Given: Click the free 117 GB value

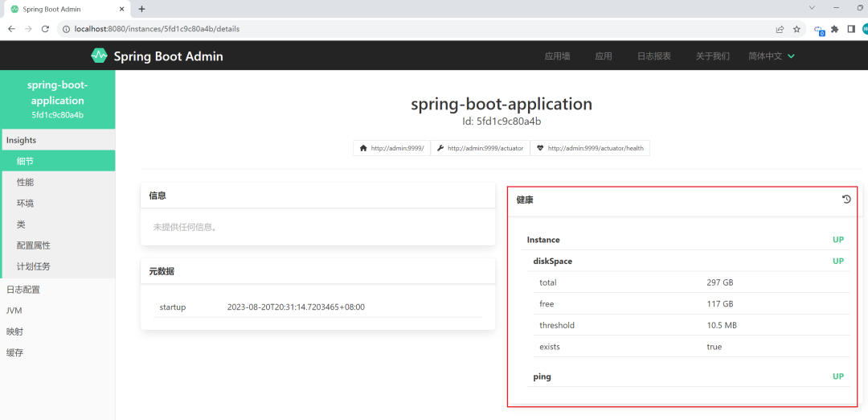Looking at the screenshot, I should (x=719, y=303).
